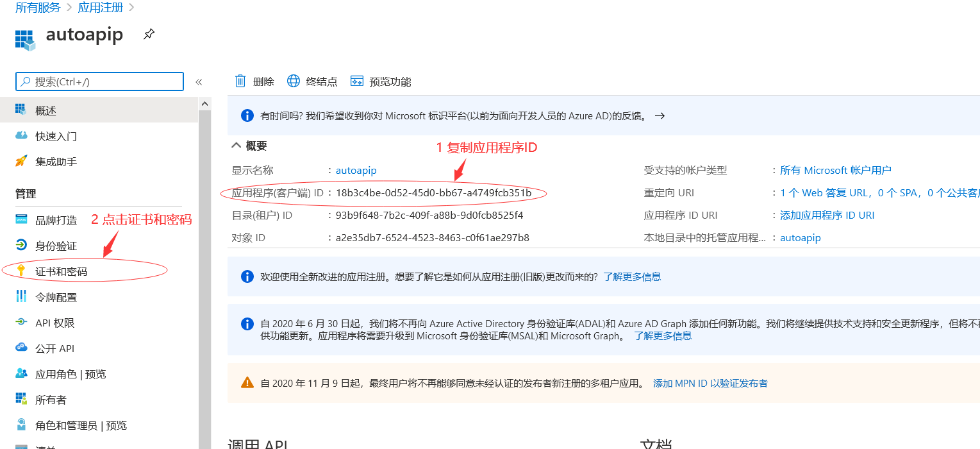The width and height of the screenshot is (980, 449).
Task: Click the 终结点 endpoints button
Action: pyautogui.click(x=312, y=81)
